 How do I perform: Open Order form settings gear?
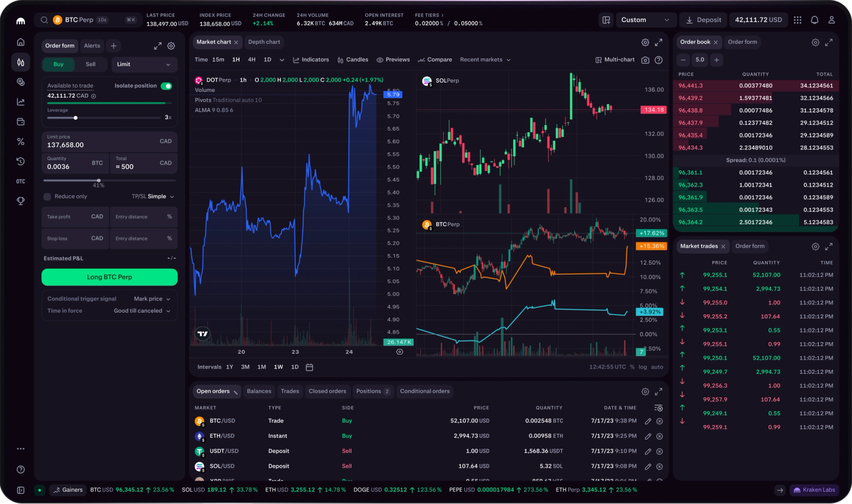pyautogui.click(x=171, y=46)
